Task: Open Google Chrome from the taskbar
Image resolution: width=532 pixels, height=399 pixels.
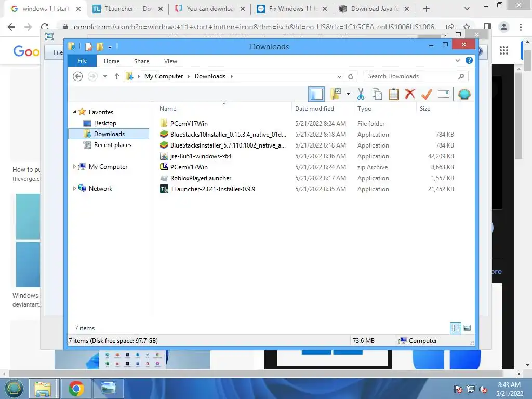Action: pos(76,389)
